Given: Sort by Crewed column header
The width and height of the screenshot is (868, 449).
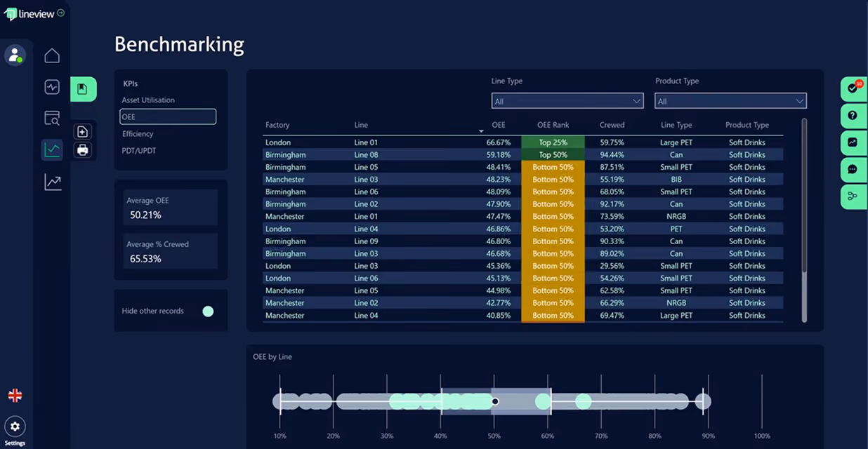Looking at the screenshot, I should click(x=612, y=125).
